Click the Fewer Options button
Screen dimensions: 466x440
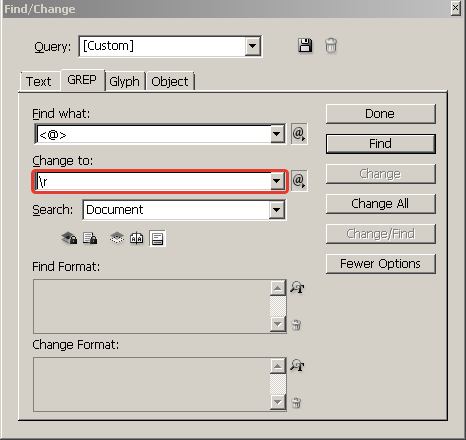[380, 264]
